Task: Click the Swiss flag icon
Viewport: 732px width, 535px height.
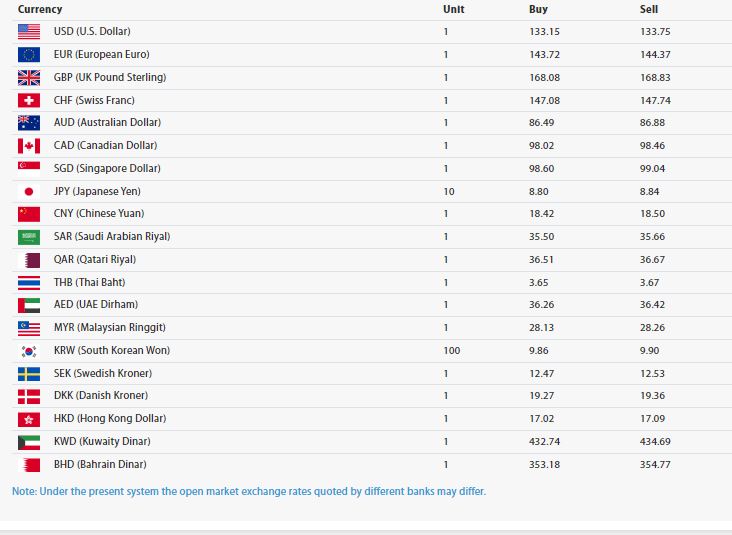Action: click(29, 101)
